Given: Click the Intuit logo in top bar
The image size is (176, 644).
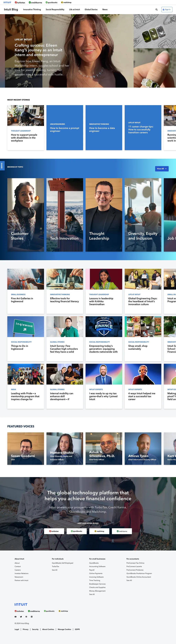Looking at the screenshot, I should coord(7,3).
